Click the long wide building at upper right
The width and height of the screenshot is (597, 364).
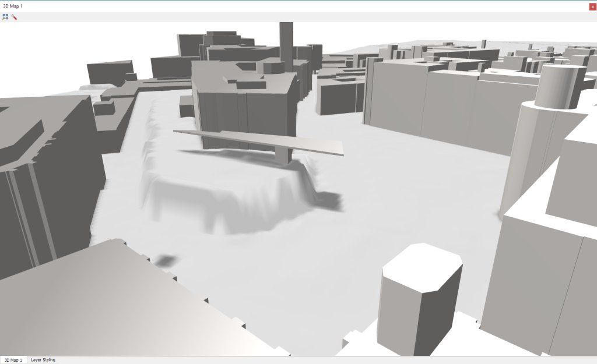click(443, 105)
